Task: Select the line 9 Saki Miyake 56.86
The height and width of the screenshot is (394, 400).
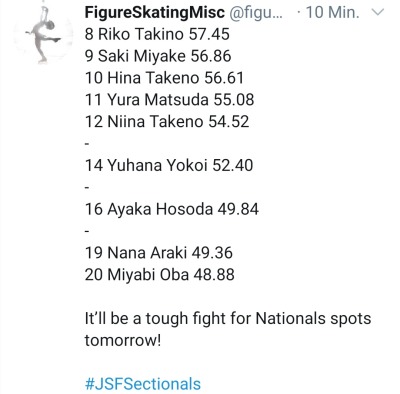Action: tap(158, 56)
